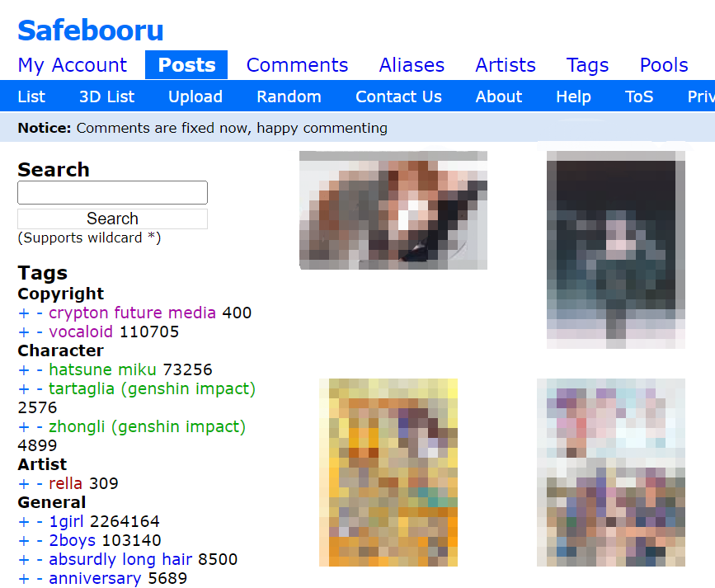The width and height of the screenshot is (715, 588).
Task: Open the About page
Action: click(499, 96)
